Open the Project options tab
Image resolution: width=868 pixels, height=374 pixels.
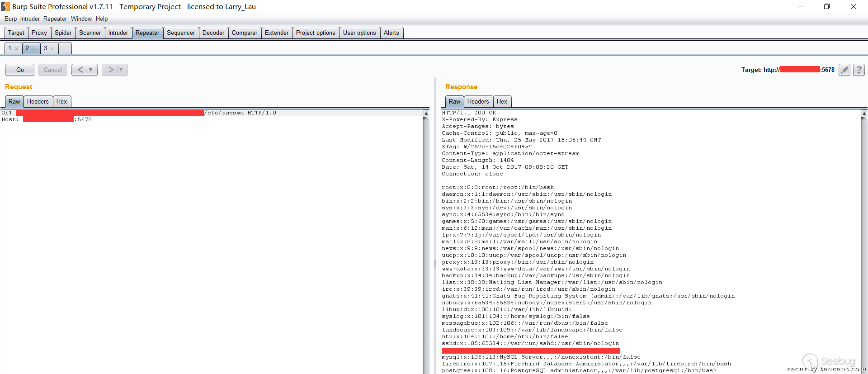click(x=316, y=33)
